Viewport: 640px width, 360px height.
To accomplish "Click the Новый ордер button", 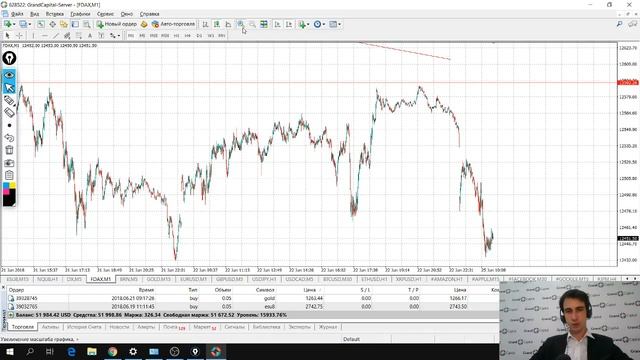I will click(117, 24).
